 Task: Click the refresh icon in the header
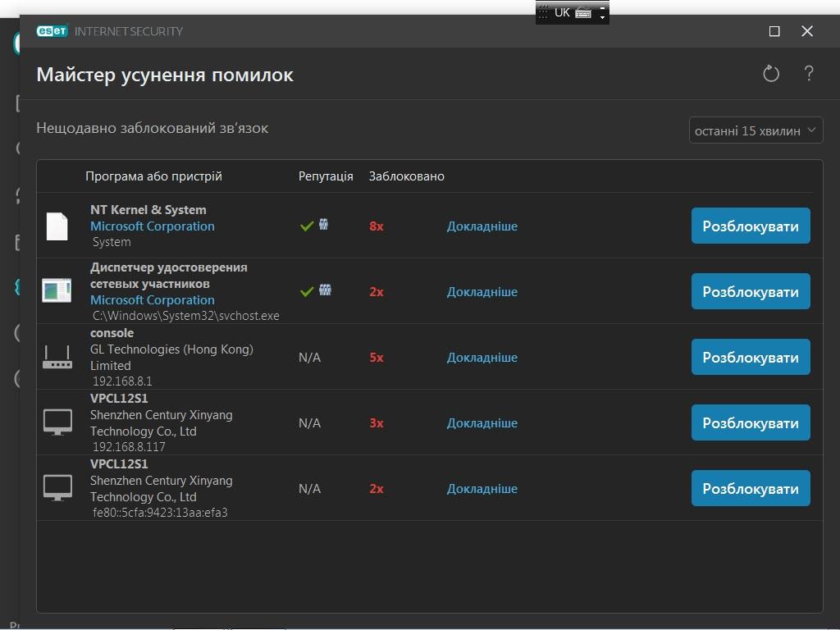pyautogui.click(x=770, y=74)
